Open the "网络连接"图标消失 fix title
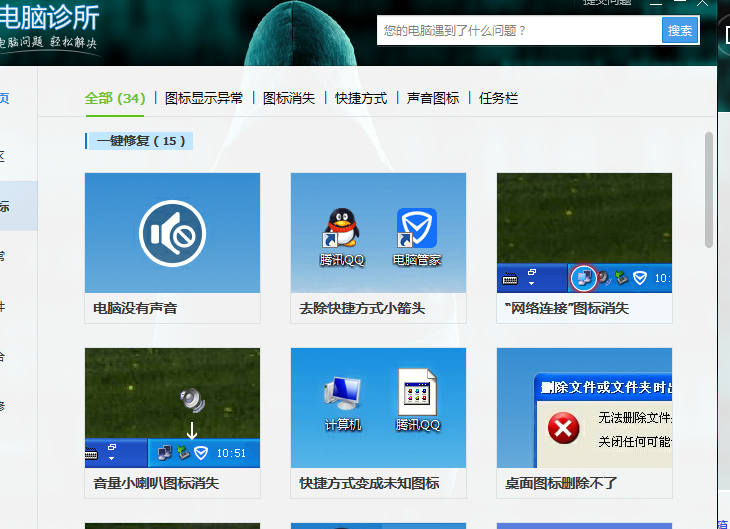Viewport: 730px width, 529px height. 567,308
